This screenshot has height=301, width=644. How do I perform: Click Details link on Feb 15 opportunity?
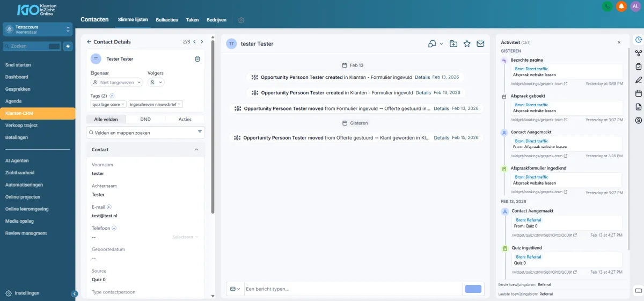pos(442,138)
